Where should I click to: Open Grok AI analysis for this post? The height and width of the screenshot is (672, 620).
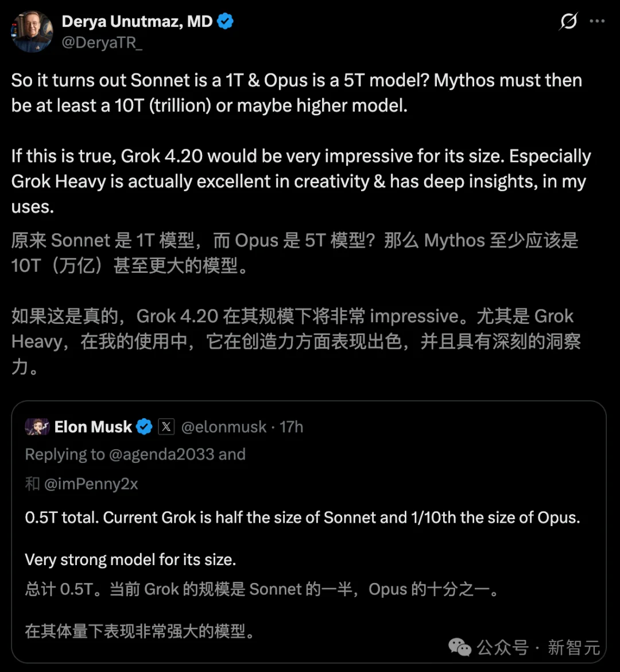pos(568,21)
